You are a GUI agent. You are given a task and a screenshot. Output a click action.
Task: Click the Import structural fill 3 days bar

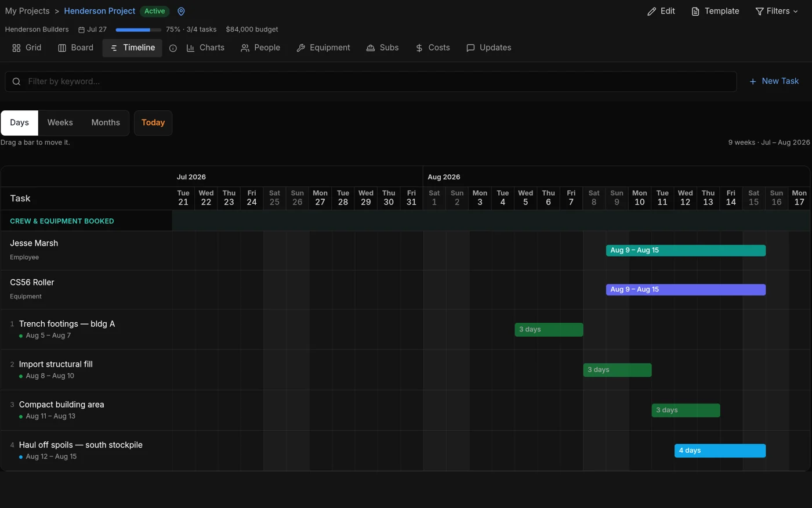[x=617, y=370]
